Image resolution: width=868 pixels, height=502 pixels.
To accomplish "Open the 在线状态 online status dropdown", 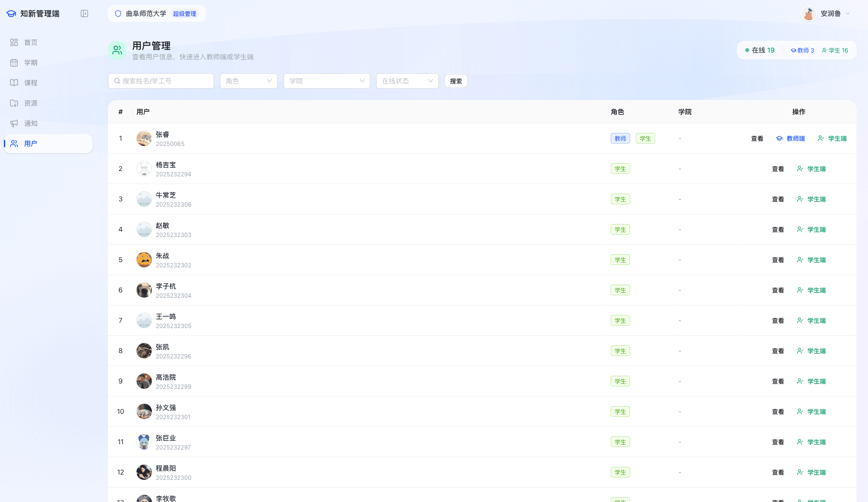I will pyautogui.click(x=407, y=81).
